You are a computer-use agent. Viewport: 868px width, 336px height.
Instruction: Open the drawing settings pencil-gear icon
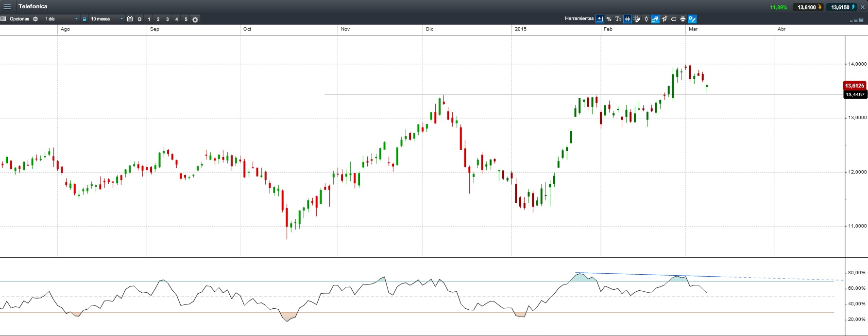coord(692,19)
